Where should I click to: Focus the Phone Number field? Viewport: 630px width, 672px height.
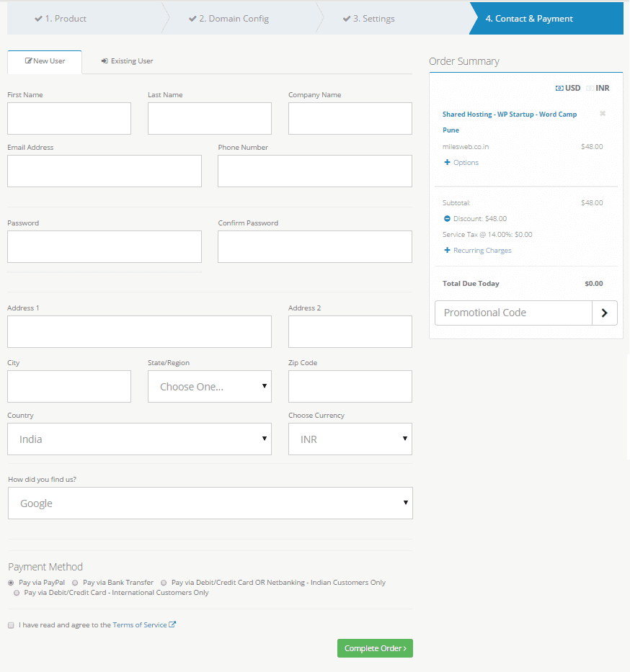click(315, 171)
